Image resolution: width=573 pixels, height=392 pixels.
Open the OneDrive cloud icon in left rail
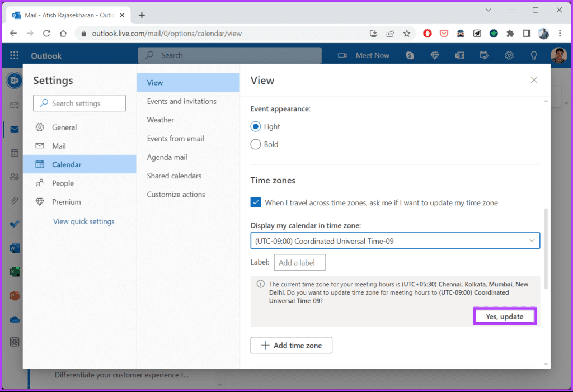pyautogui.click(x=15, y=320)
